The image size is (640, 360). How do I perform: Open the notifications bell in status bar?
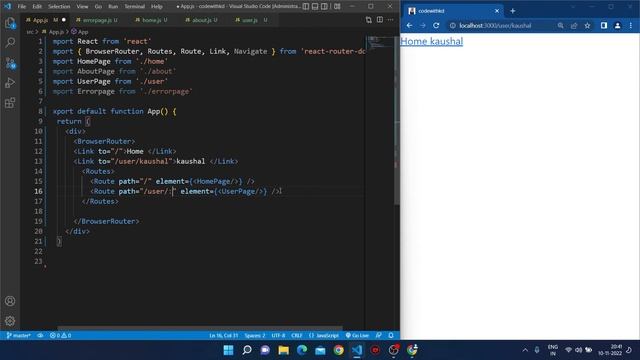(391, 336)
